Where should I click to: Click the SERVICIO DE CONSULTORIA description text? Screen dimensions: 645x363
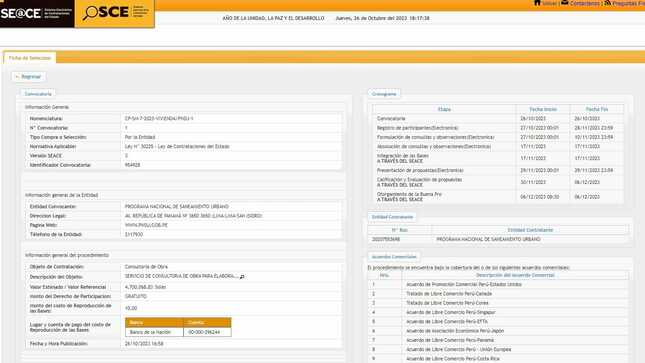(181, 276)
